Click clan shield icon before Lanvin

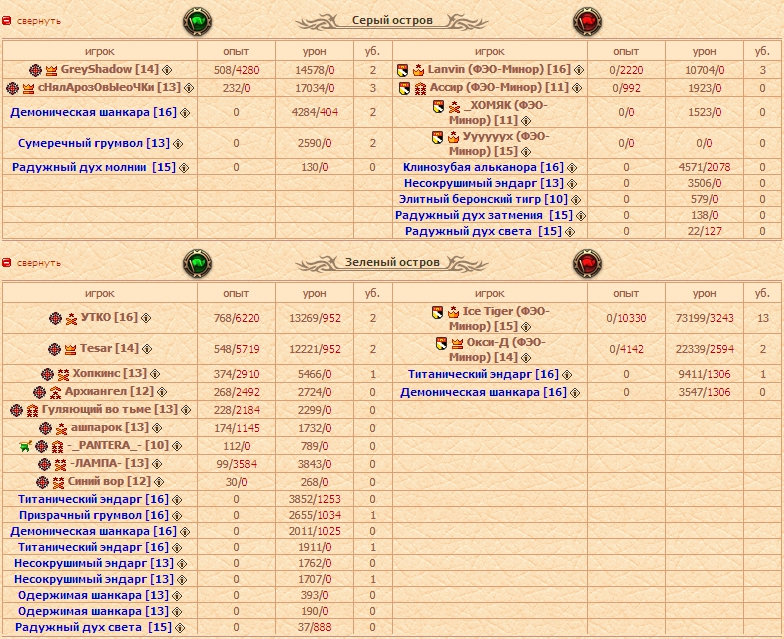[x=402, y=70]
